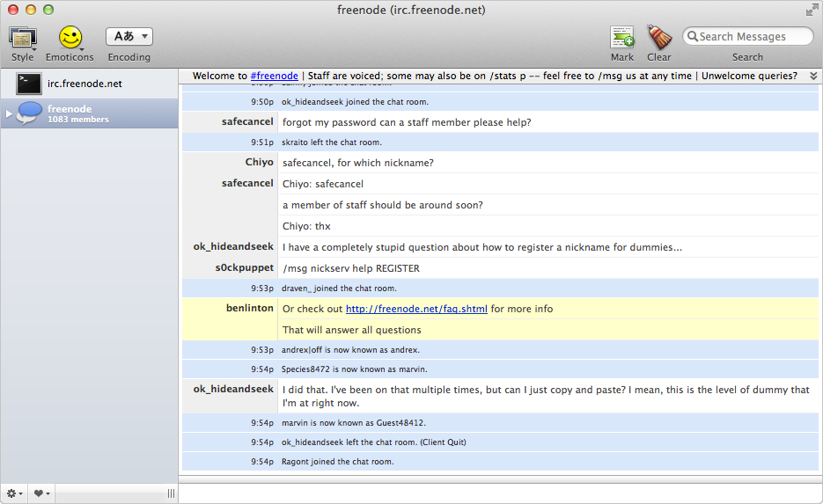Viewport: 823px width, 504px height.
Task: Toggle full screen window mode
Action: click(x=812, y=10)
